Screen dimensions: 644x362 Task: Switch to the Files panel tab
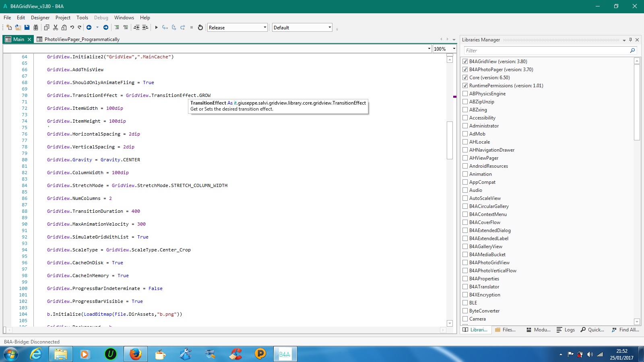pyautogui.click(x=506, y=330)
